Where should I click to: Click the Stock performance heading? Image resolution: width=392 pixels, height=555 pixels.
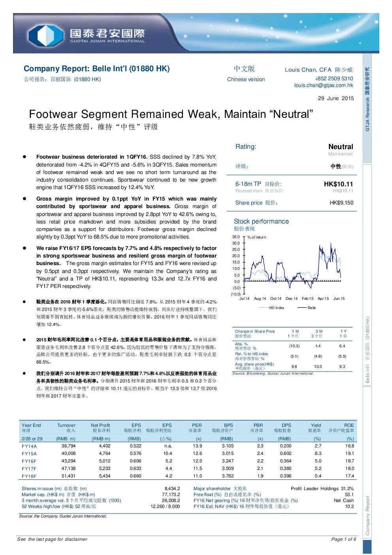point(261,222)
